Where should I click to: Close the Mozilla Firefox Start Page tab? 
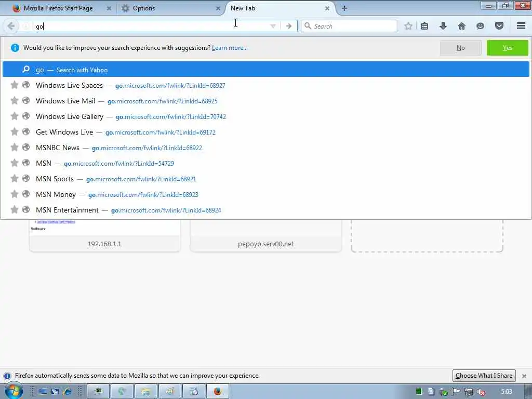[109, 8]
